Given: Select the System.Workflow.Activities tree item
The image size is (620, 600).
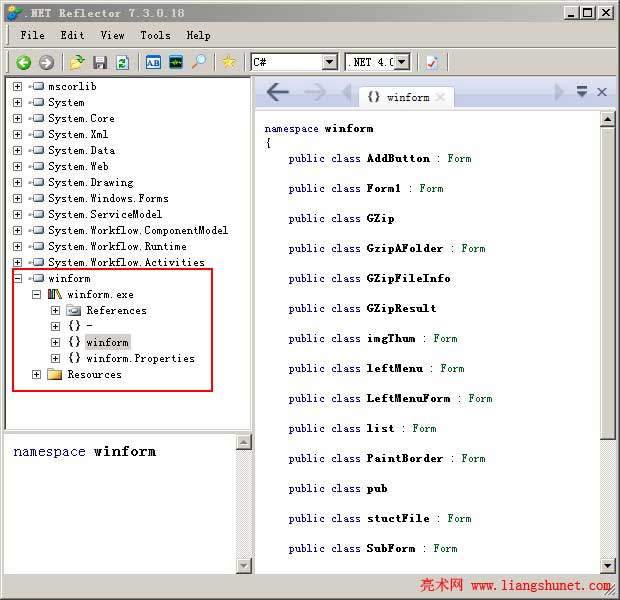Looking at the screenshot, I should [x=126, y=262].
